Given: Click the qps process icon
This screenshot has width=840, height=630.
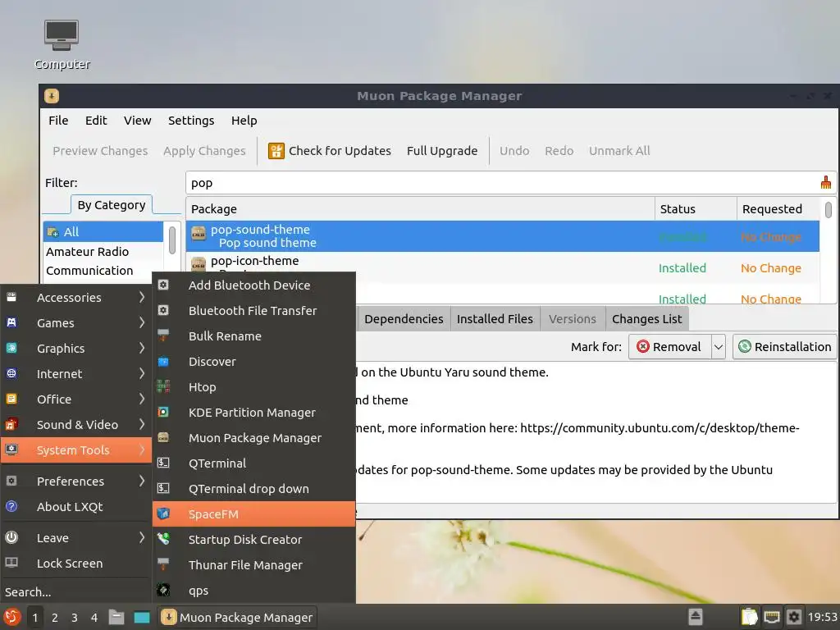Looking at the screenshot, I should (163, 591).
